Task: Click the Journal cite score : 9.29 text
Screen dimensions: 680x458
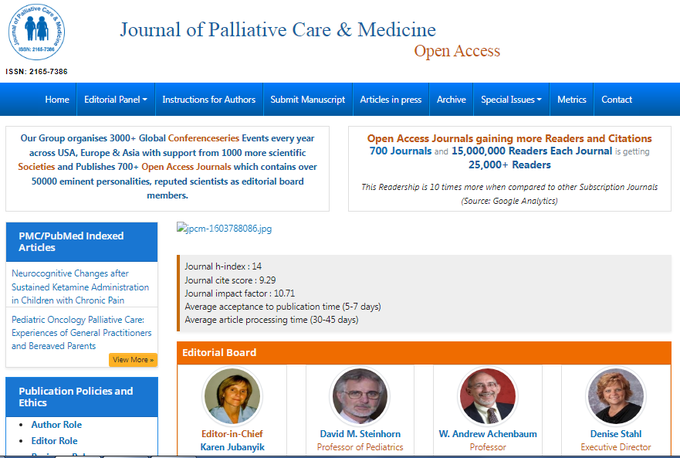Action: pos(230,280)
